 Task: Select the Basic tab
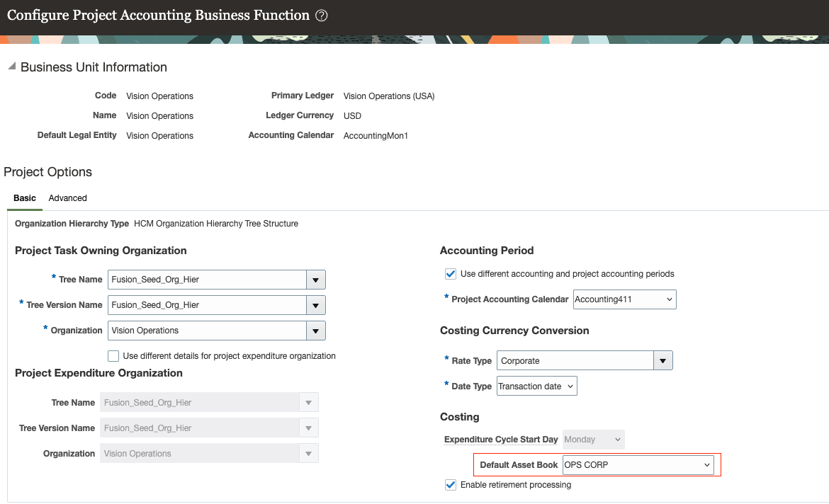(24, 197)
